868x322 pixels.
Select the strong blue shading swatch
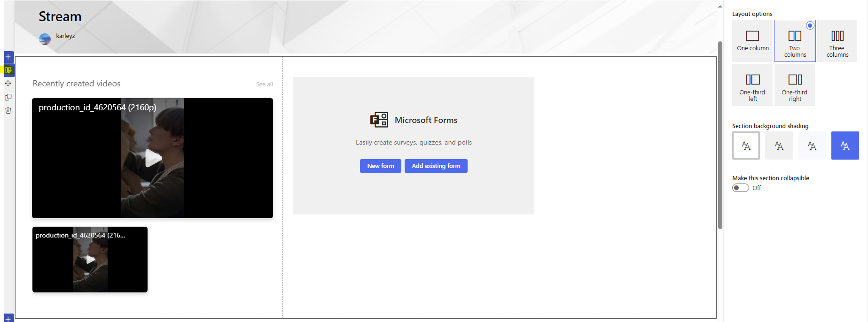click(845, 146)
